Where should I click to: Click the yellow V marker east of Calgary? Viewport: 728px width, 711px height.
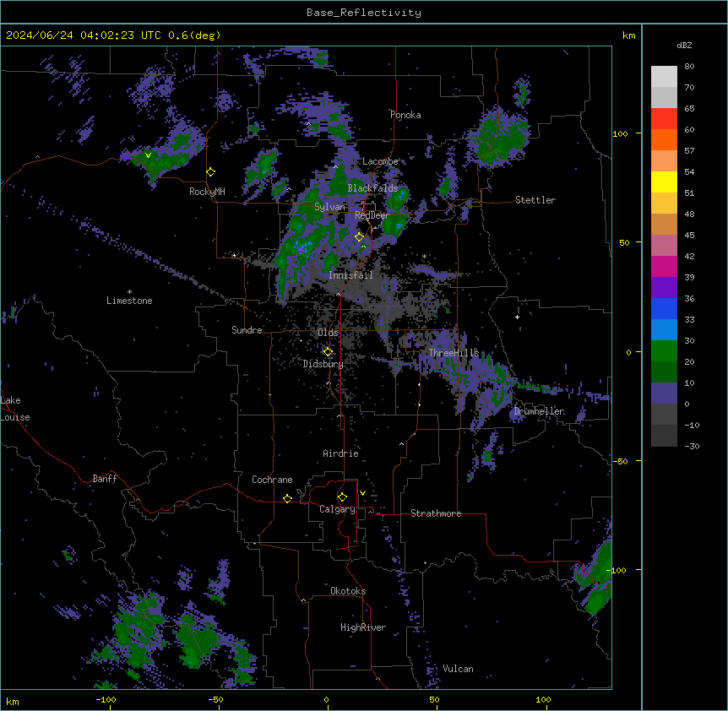tap(362, 493)
